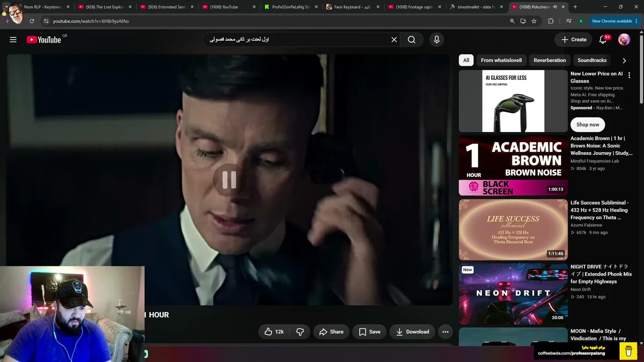644x362 pixels.
Task: Visit the Neon Drift channel
Action: pos(581,290)
